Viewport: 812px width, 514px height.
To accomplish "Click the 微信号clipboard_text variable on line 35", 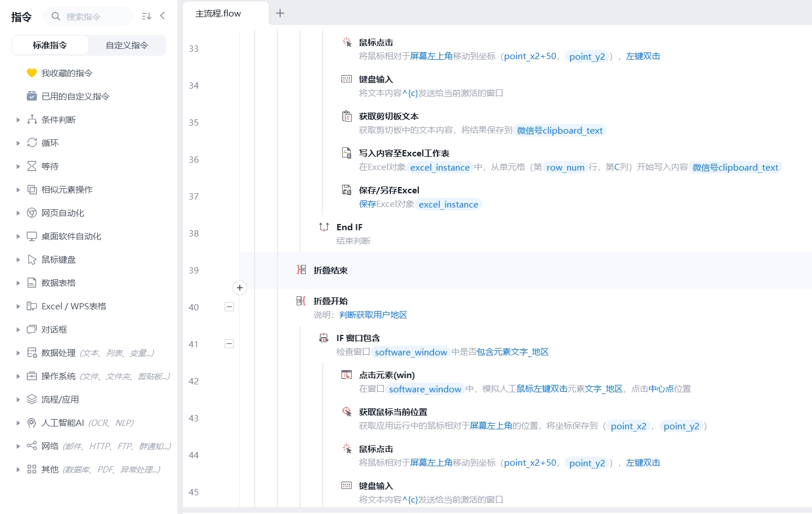I will 560,131.
